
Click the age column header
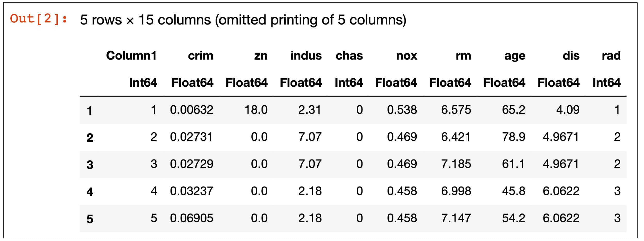(515, 56)
